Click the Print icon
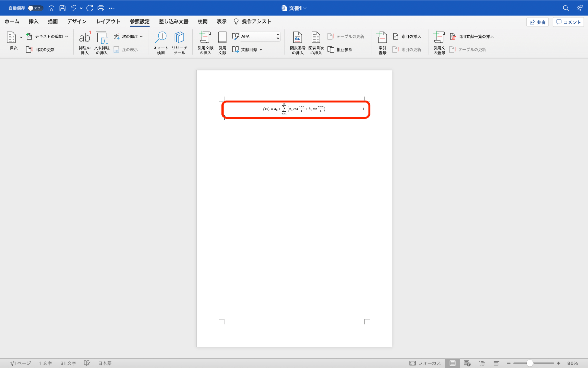This screenshot has height=368, width=588. pyautogui.click(x=101, y=8)
